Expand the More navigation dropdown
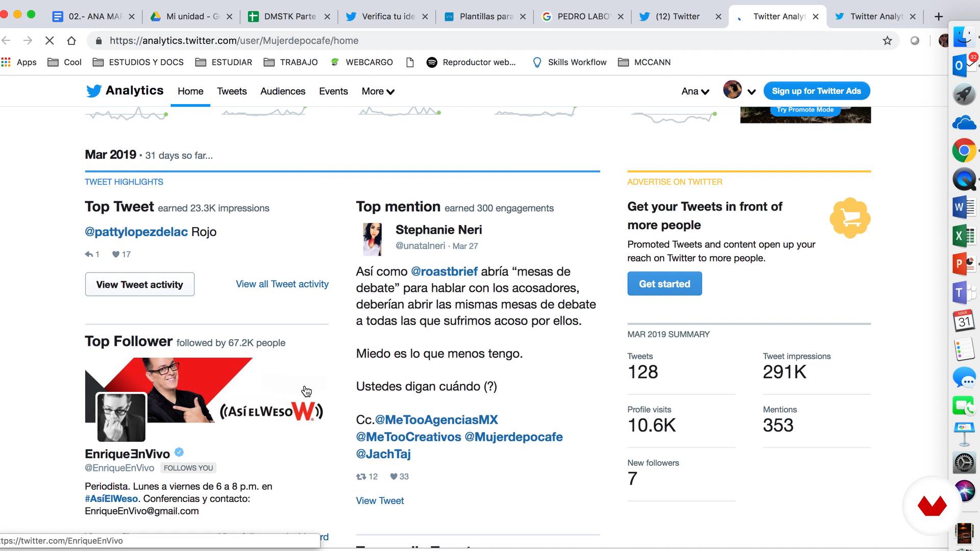This screenshot has width=980, height=551. (378, 91)
